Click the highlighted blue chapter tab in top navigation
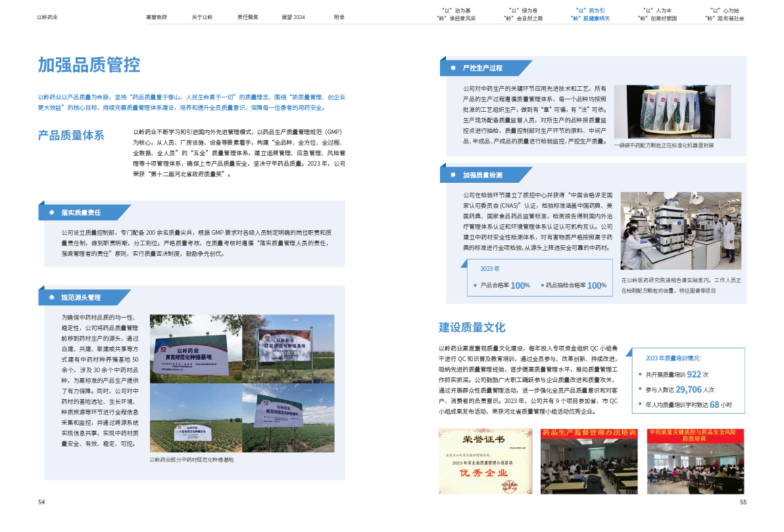 [x=590, y=14]
